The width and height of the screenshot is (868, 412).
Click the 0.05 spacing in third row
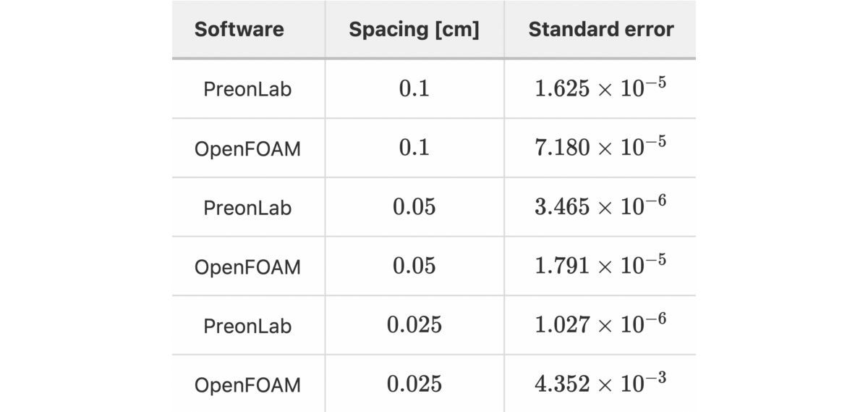pos(414,207)
